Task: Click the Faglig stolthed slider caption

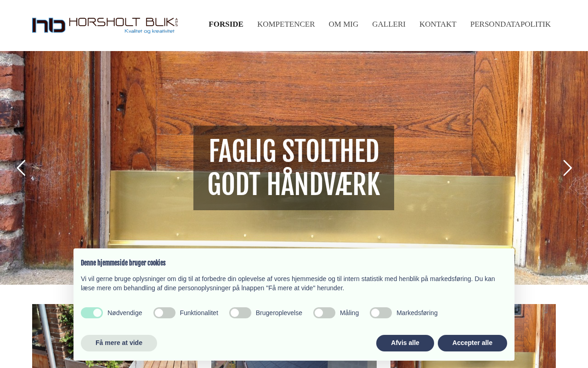Action: [x=294, y=168]
